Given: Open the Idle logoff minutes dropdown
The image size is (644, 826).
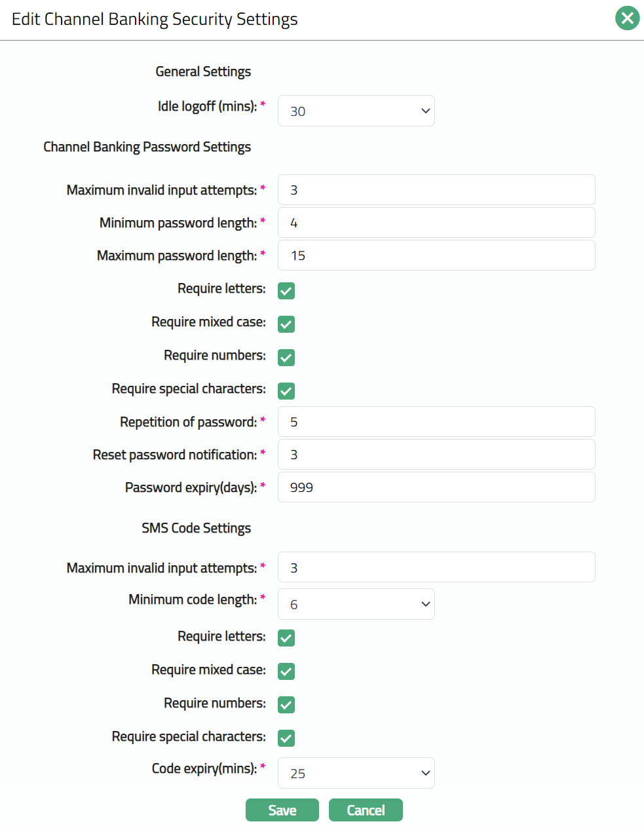Looking at the screenshot, I should click(x=356, y=111).
